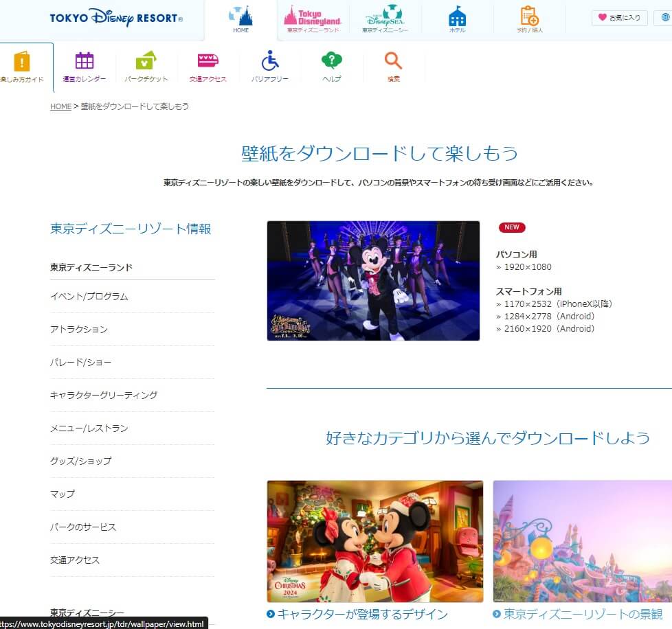672x629 pixels.
Task: Click the お気に入り favorites heart button
Action: click(x=619, y=18)
